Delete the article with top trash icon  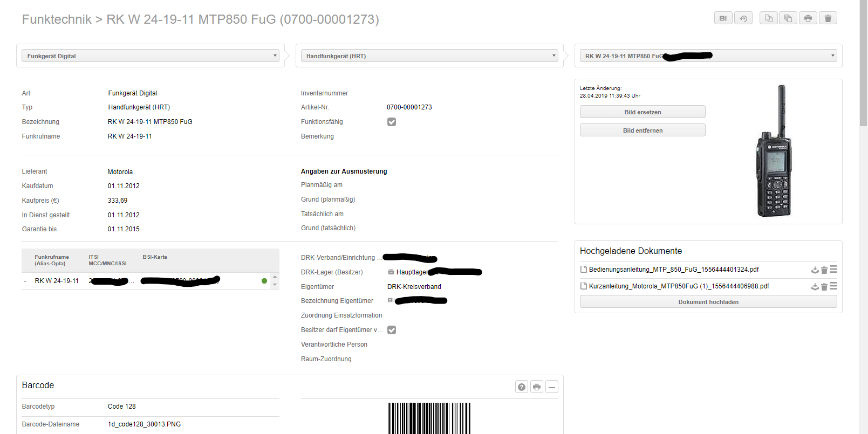tap(828, 18)
